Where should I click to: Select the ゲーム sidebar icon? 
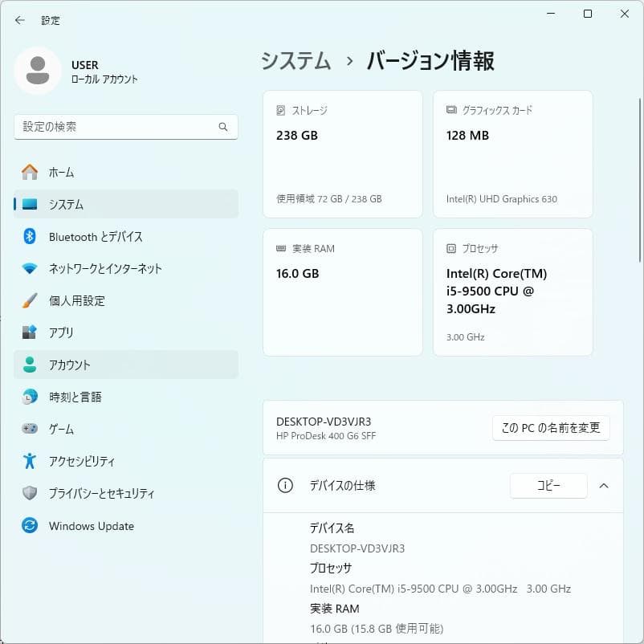pyautogui.click(x=31, y=429)
